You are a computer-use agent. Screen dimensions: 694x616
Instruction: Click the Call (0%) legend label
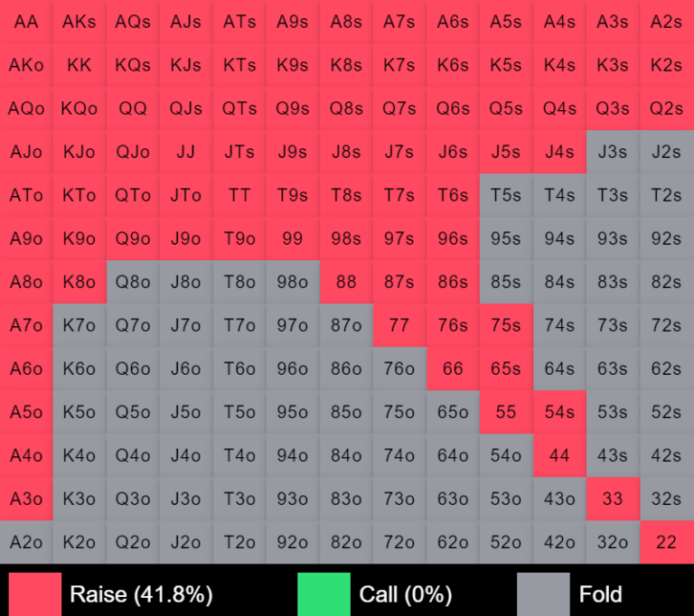(406, 593)
